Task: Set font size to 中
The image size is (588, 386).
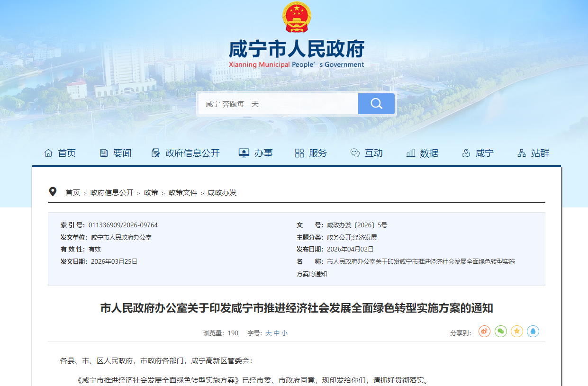Action: click(x=276, y=333)
